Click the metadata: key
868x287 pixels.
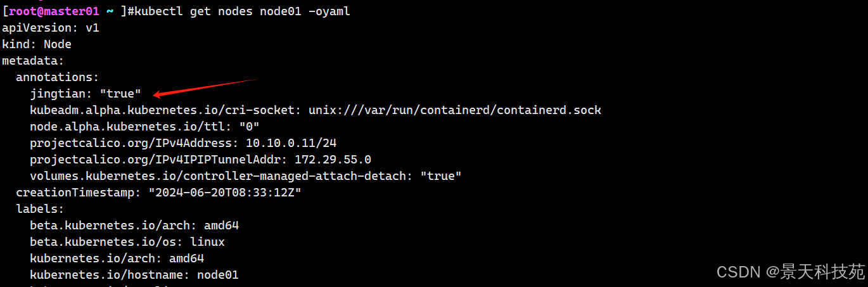point(33,61)
